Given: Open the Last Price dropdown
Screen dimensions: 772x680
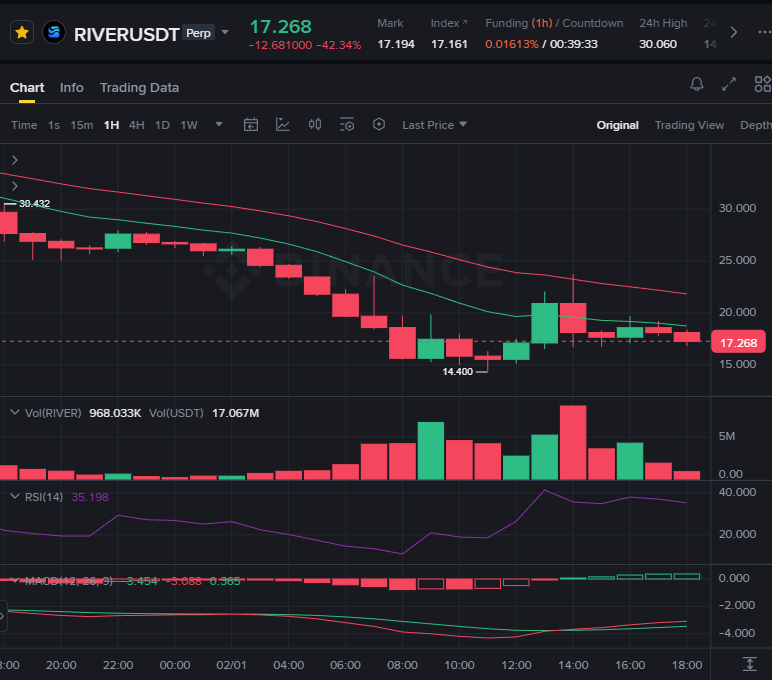Looking at the screenshot, I should pyautogui.click(x=434, y=125).
